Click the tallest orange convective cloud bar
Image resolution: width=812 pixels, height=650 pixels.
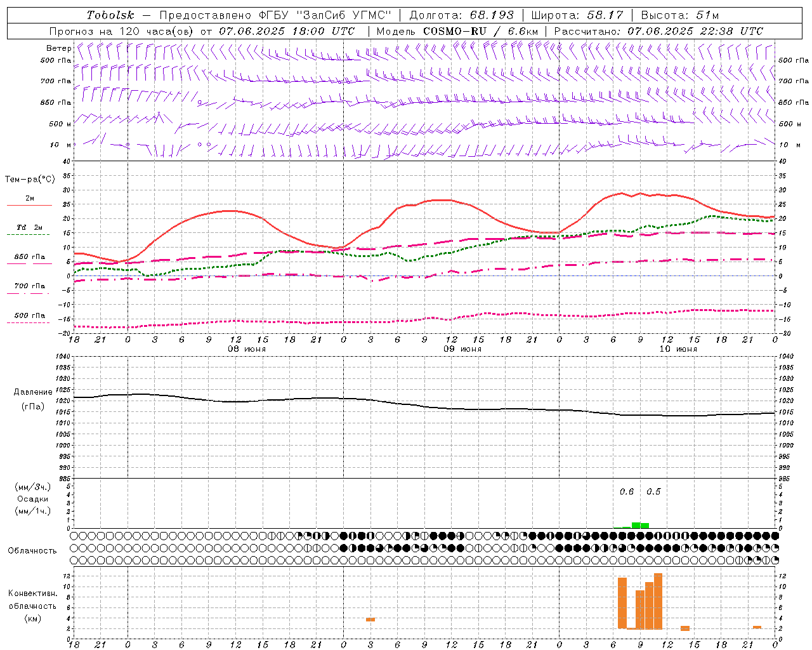pyautogui.click(x=658, y=600)
